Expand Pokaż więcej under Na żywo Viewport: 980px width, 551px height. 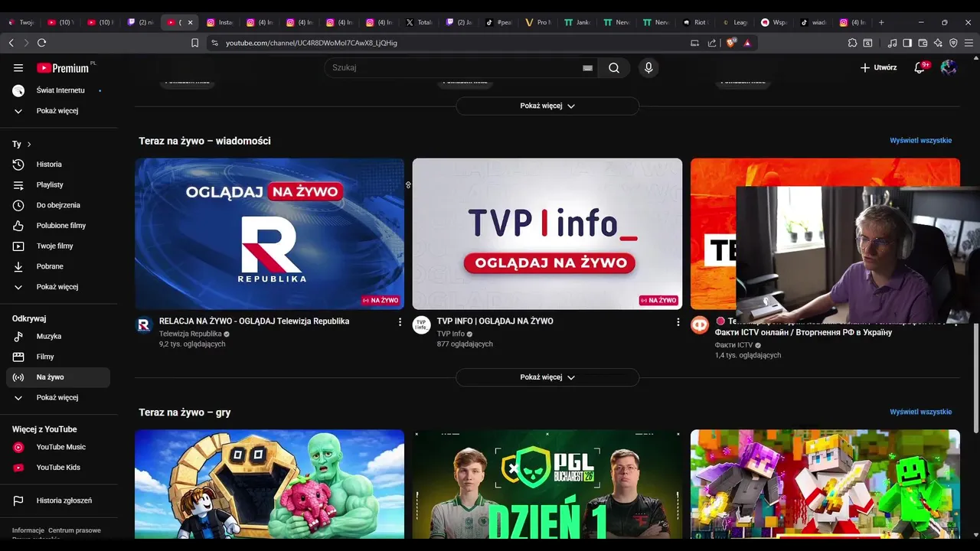point(58,398)
